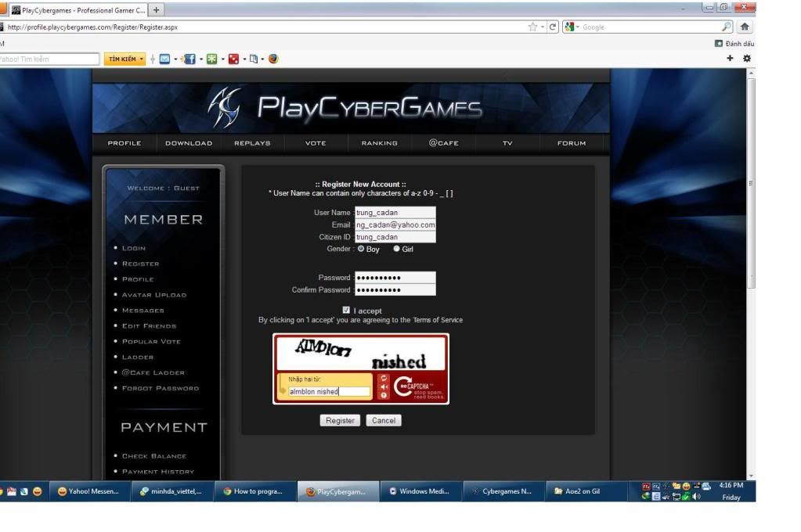The image size is (801, 532).
Task: Click the Cancel button
Action: pos(384,420)
